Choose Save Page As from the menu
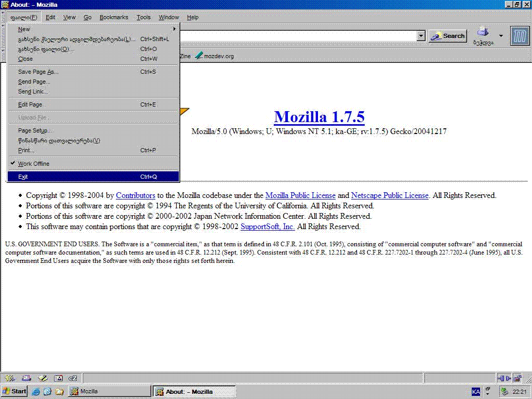This screenshot has height=399, width=532. [x=94, y=72]
